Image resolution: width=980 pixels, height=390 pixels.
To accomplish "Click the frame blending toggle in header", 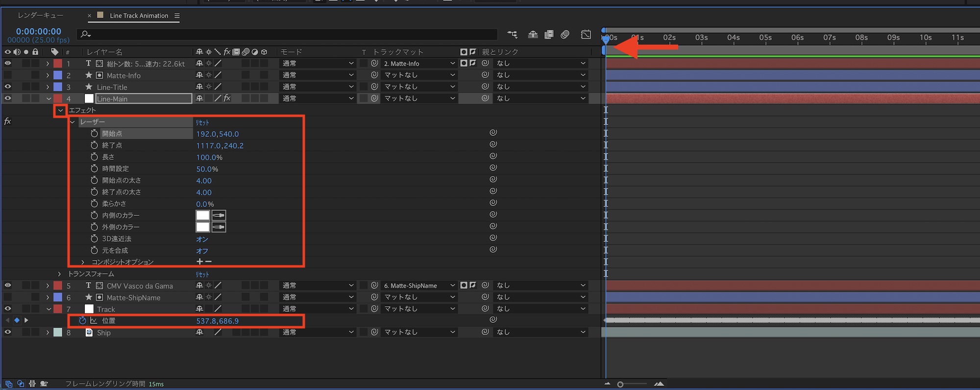I will click(x=549, y=34).
